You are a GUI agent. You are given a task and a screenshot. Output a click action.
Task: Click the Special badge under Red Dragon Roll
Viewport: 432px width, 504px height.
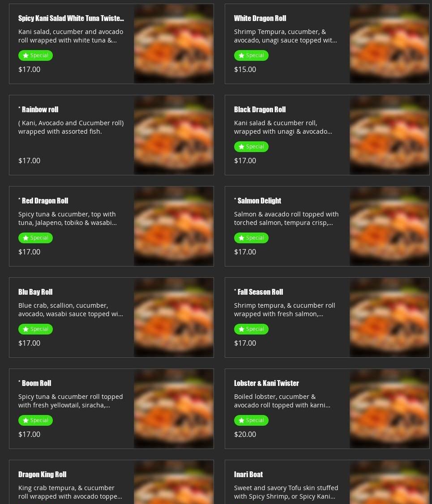coord(35,238)
